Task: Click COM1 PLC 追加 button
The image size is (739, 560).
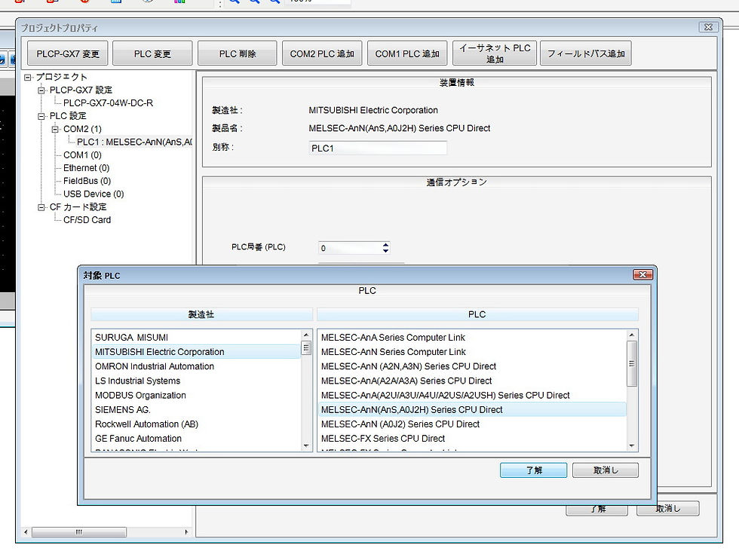Action: coord(406,54)
